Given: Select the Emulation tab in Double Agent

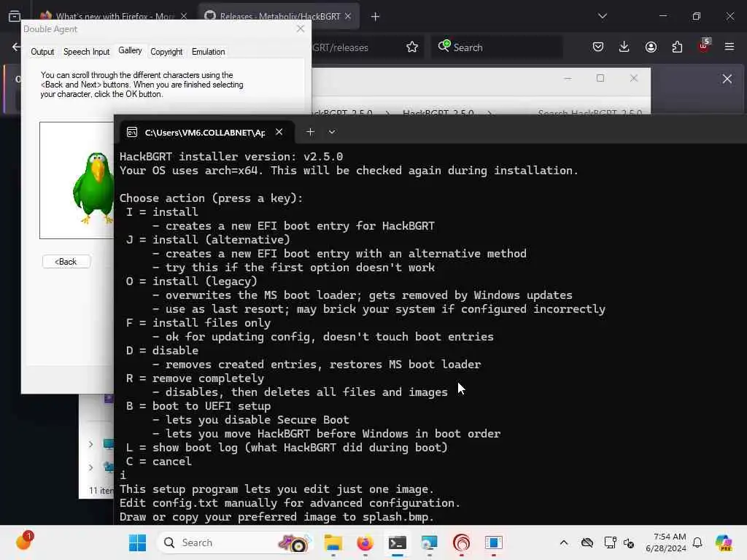Looking at the screenshot, I should [x=208, y=52].
